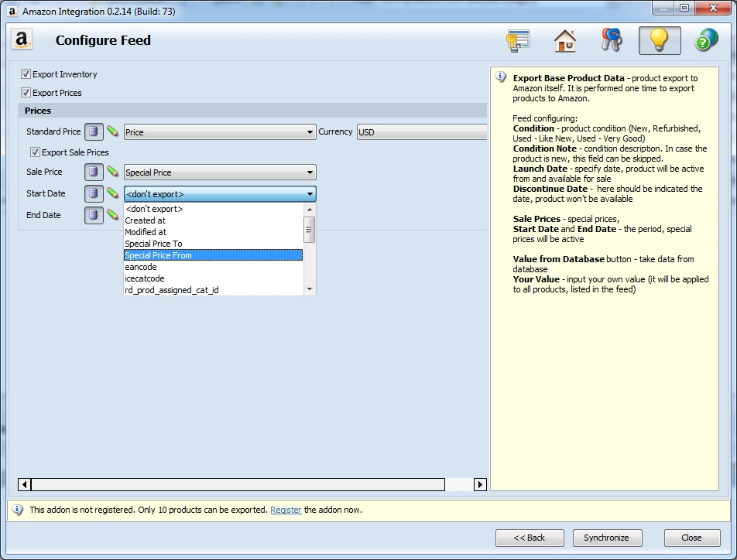
Task: Click the dropdown list scrollbar thumb
Action: pos(310,230)
